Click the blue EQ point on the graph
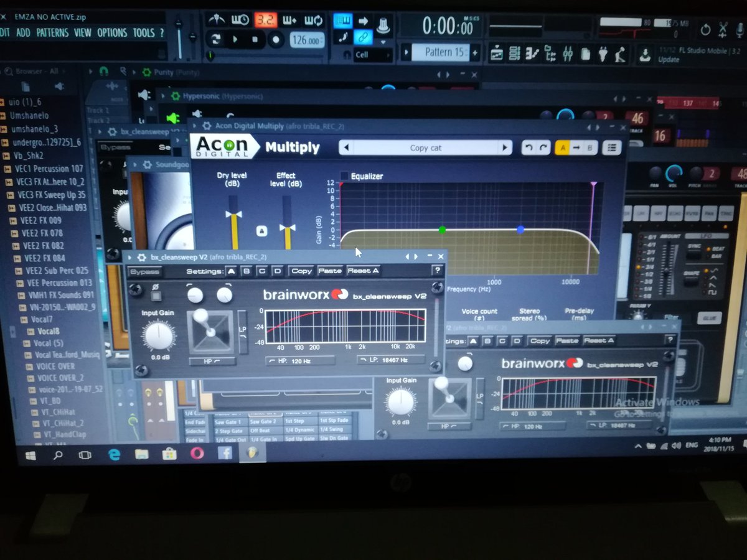 (x=520, y=230)
